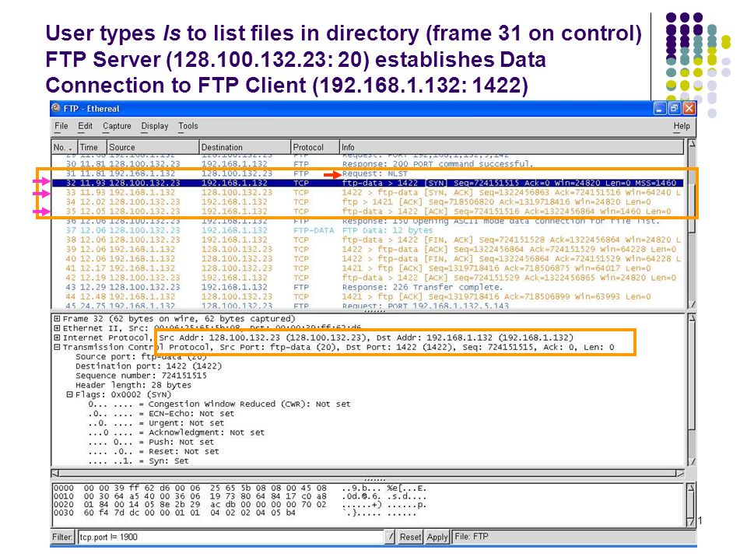Open the filter history dropdown arrow

390,537
